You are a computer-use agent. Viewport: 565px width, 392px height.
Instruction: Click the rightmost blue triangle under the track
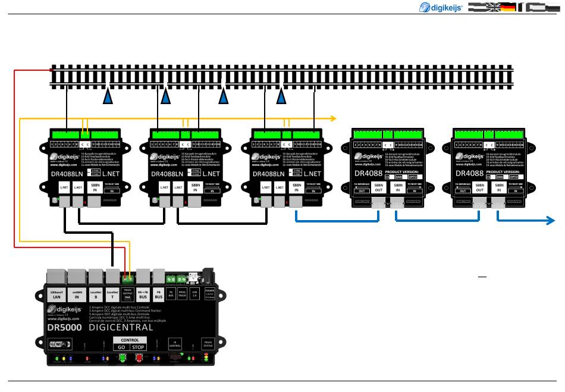pyautogui.click(x=281, y=96)
